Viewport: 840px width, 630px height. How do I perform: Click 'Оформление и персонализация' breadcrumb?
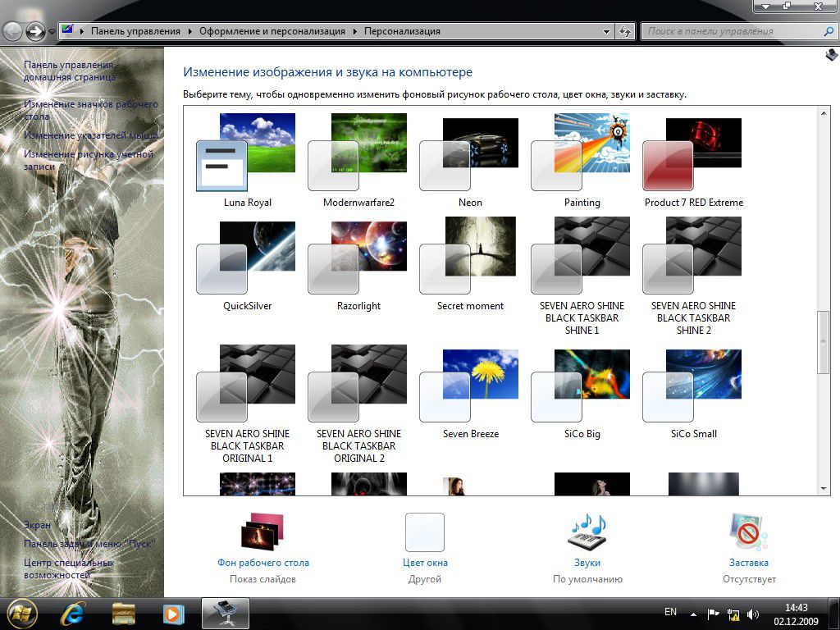(272, 31)
